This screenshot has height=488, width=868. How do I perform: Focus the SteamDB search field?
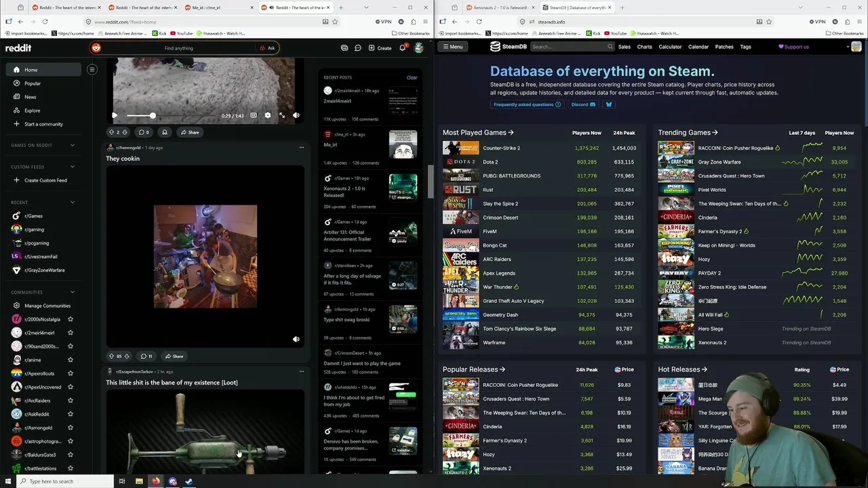571,47
